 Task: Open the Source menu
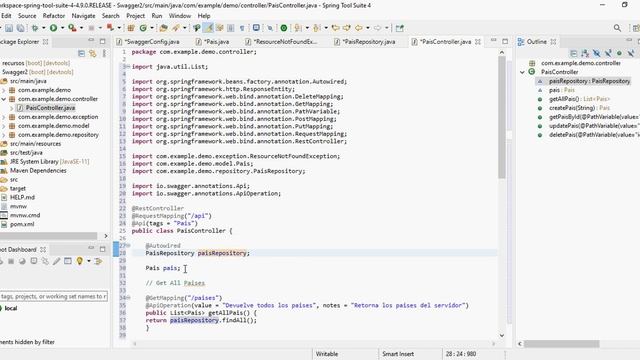pos(27,16)
